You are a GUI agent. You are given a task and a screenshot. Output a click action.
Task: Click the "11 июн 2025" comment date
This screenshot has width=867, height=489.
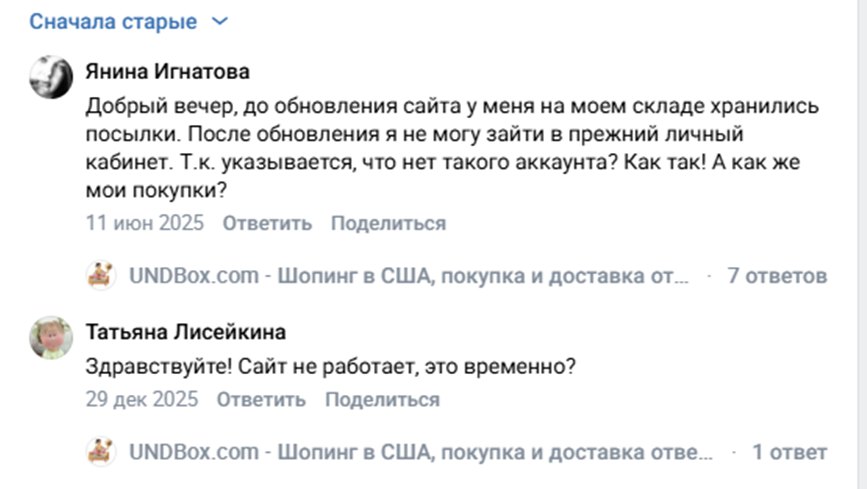[144, 223]
